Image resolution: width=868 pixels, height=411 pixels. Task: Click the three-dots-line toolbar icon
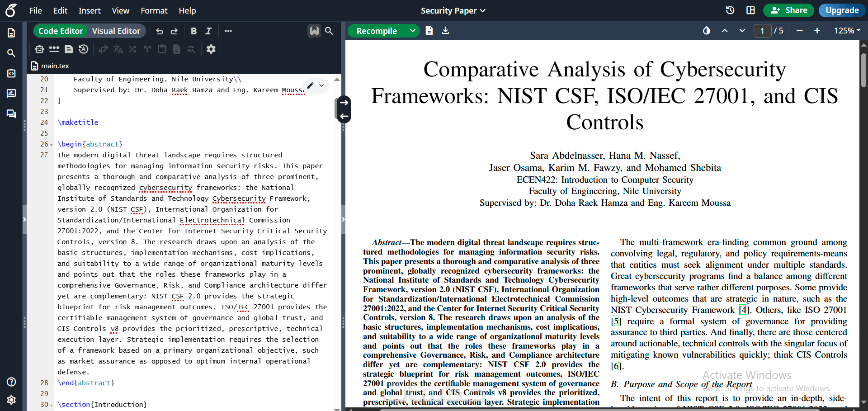pyautogui.click(x=54, y=49)
